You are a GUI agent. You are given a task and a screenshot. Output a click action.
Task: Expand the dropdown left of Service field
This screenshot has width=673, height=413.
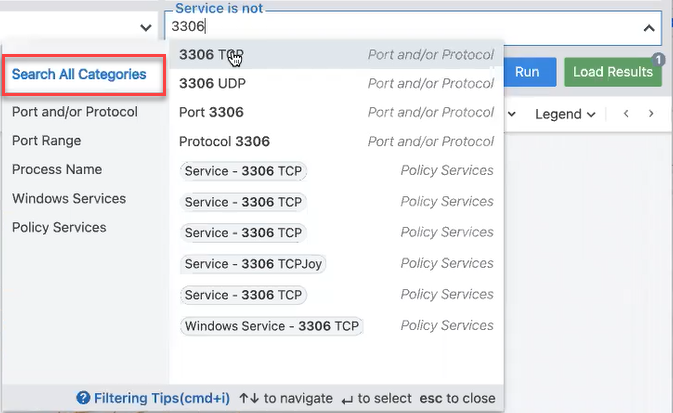146,29
